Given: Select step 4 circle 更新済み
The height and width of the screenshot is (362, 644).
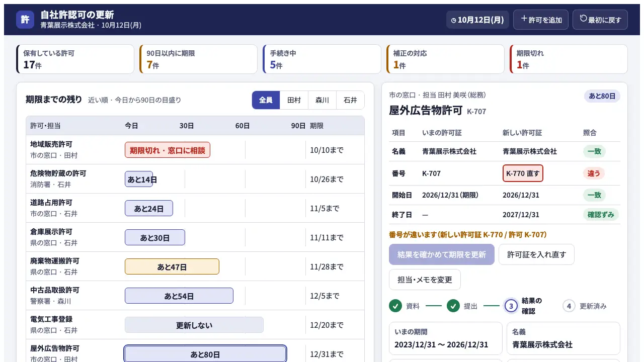Looking at the screenshot, I should pyautogui.click(x=569, y=306).
